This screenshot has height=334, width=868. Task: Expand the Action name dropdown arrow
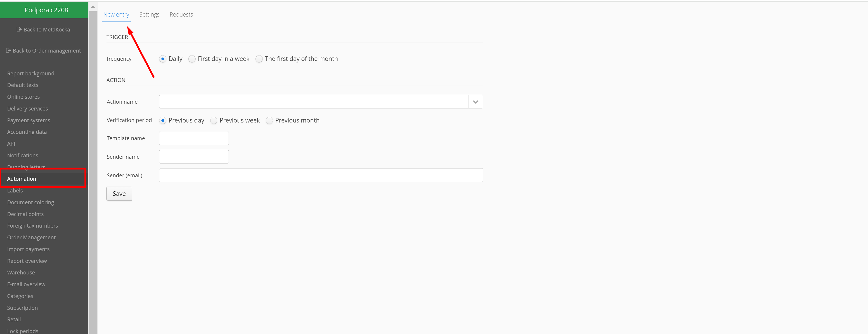tap(475, 102)
